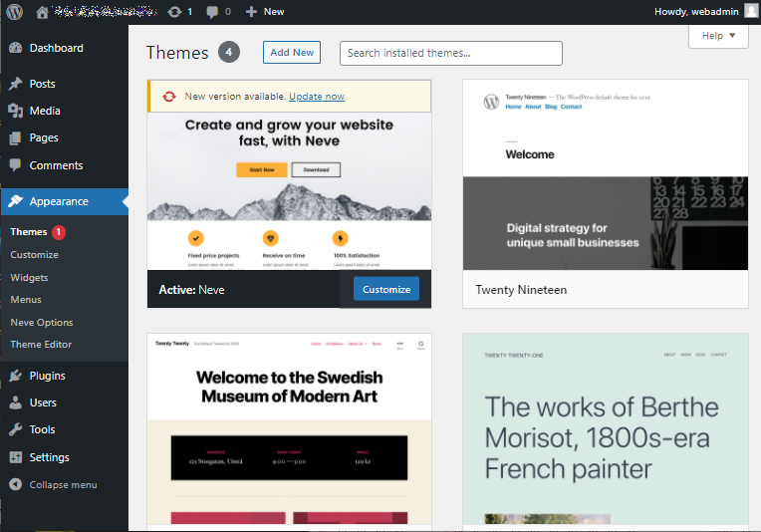This screenshot has width=761, height=532.
Task: Click the updates icon in admin bar
Action: pos(175,12)
